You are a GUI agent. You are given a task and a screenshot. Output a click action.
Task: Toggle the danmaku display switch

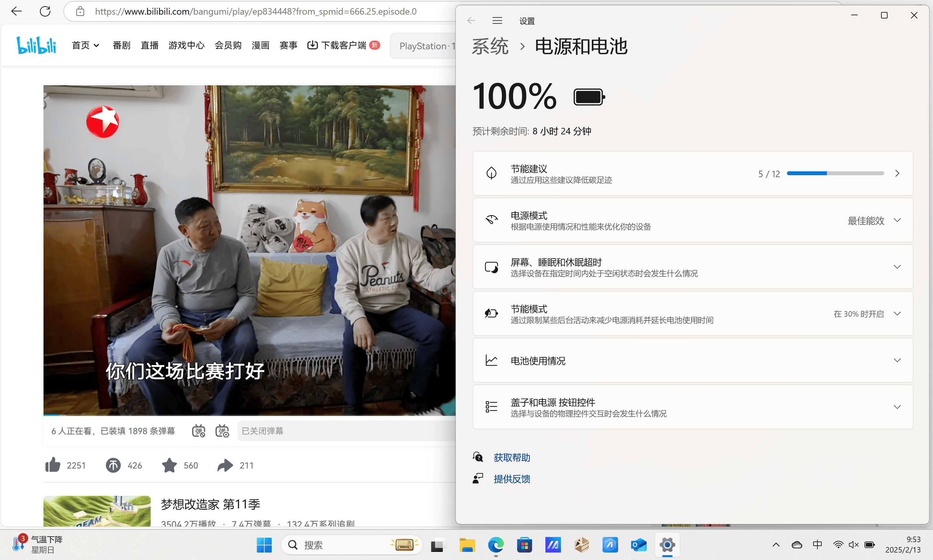199,431
